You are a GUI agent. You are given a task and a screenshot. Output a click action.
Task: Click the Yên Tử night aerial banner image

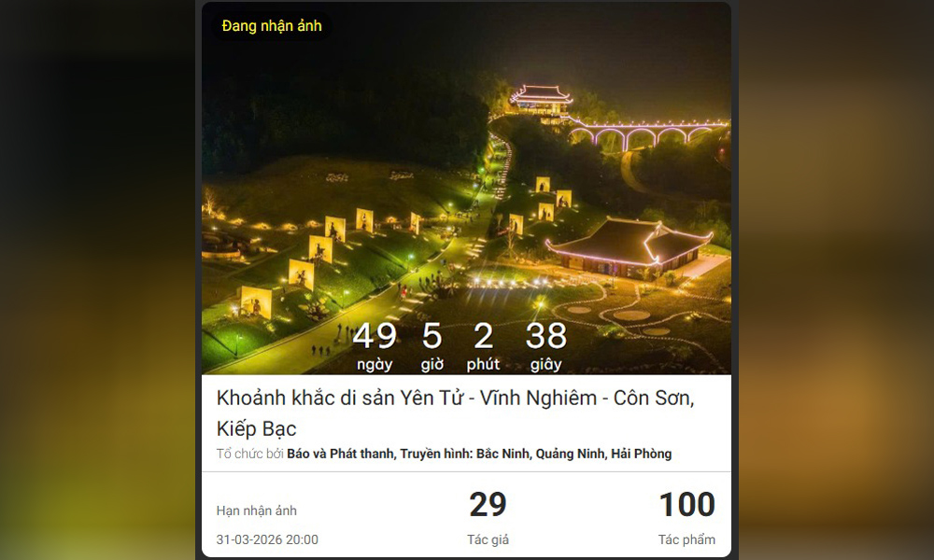466,188
